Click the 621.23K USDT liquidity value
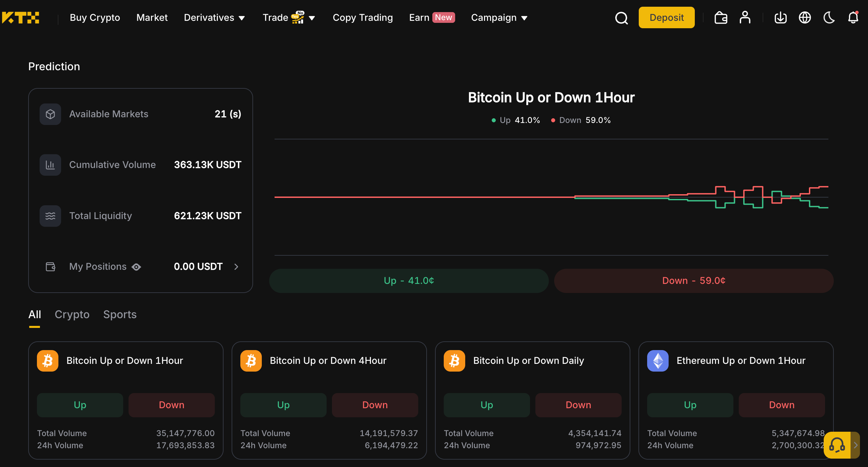The height and width of the screenshot is (467, 868). point(207,216)
